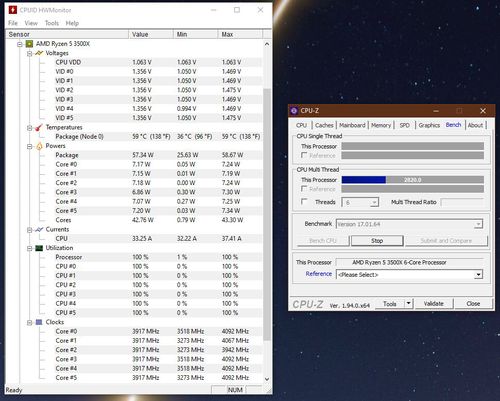This screenshot has height=401, width=500.
Task: Click the CPU-Z title bar logo icon
Action: pyautogui.click(x=294, y=111)
